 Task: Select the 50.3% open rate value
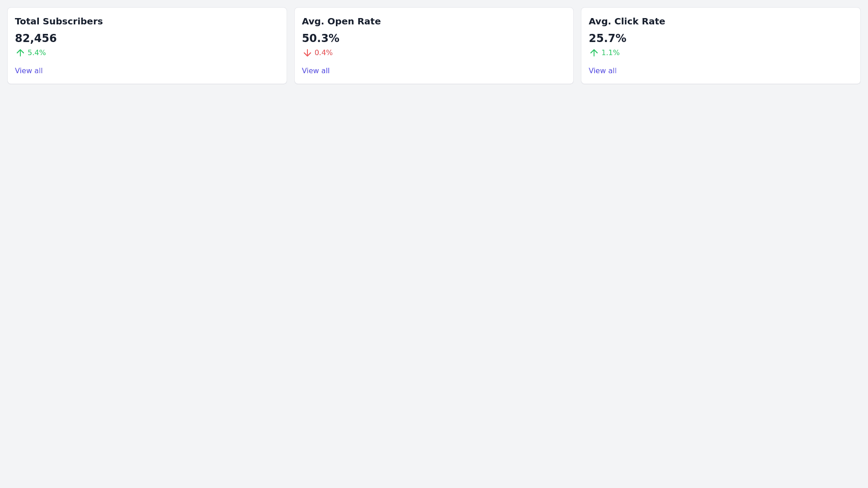[321, 38]
